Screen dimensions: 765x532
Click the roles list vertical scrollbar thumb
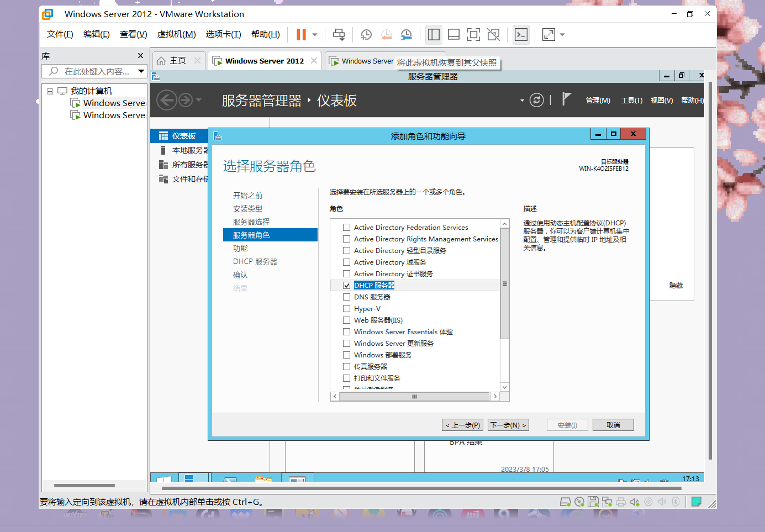pyautogui.click(x=504, y=284)
